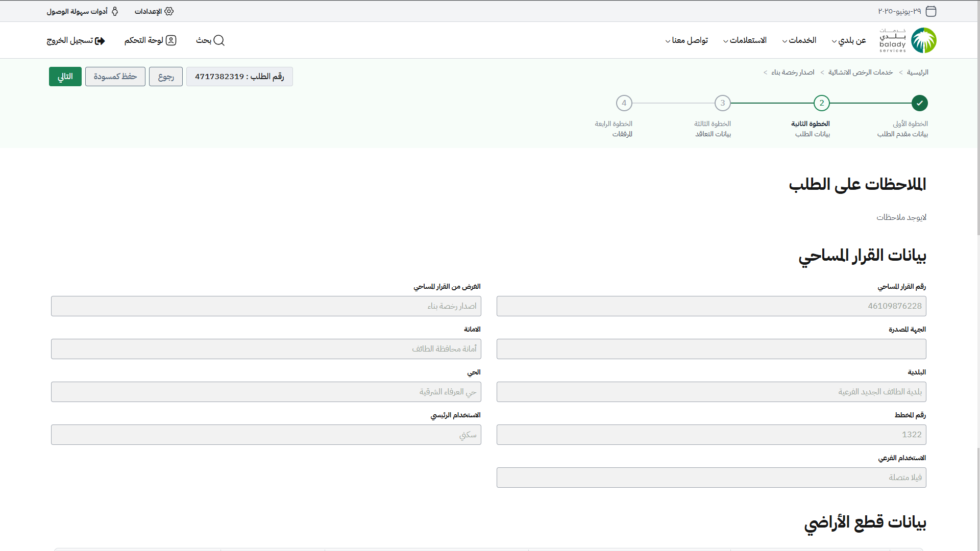Open the dashboard icon (لوحة التحكم)
Viewport: 980px width, 551px height.
[171, 40]
